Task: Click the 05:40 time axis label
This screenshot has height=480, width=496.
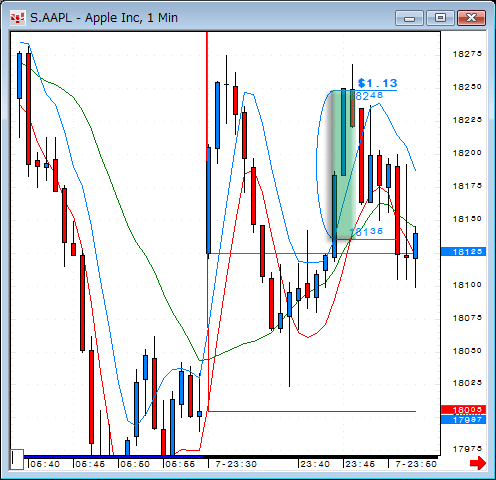Action: pos(45,464)
